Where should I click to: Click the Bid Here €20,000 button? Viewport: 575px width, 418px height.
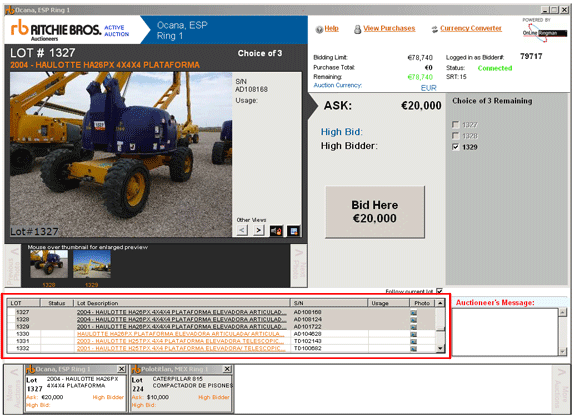tap(375, 212)
